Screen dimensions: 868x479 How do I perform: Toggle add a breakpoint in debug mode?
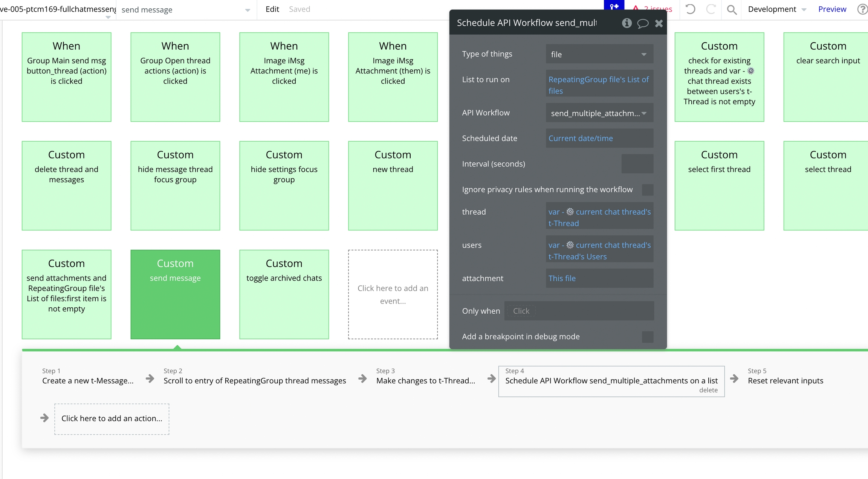tap(647, 337)
